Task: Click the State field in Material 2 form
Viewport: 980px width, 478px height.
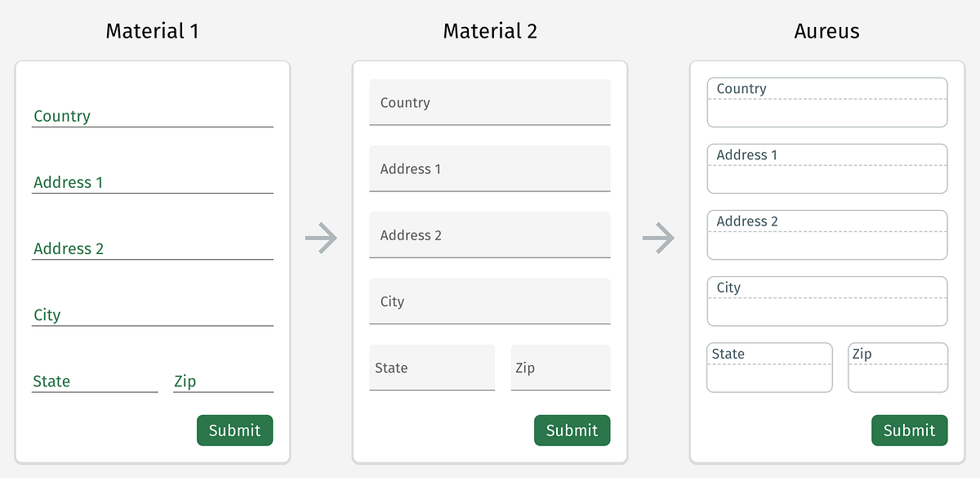Action: (431, 368)
